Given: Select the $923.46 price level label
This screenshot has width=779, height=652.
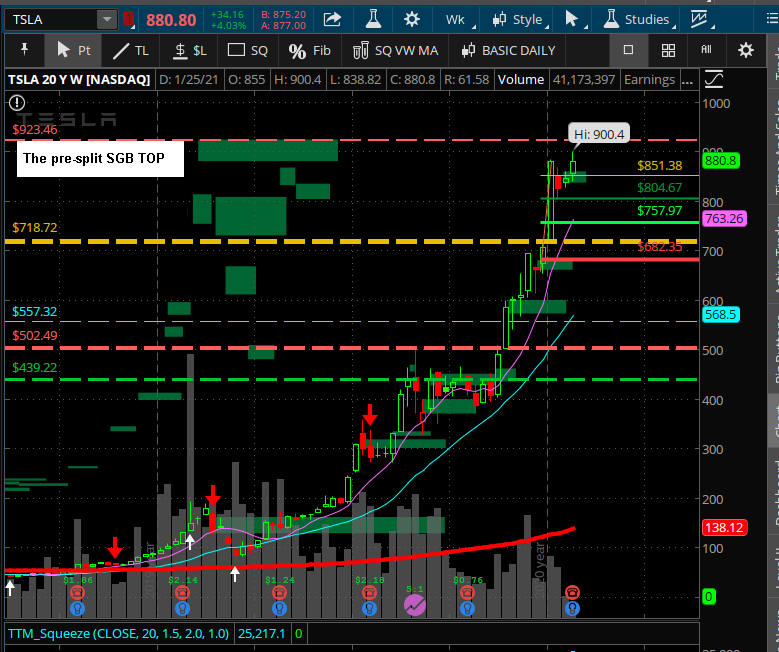Looking at the screenshot, I should point(35,130).
